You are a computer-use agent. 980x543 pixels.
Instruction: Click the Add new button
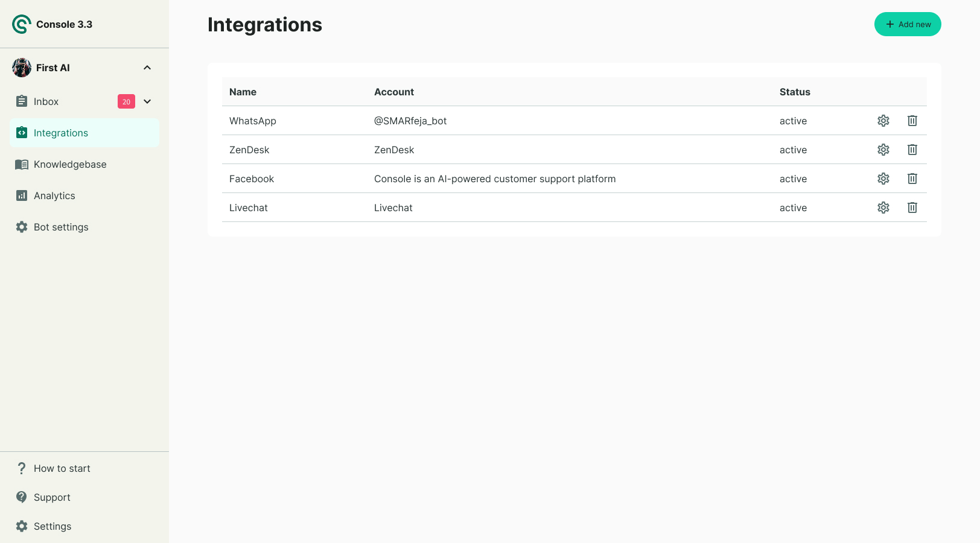908,24
